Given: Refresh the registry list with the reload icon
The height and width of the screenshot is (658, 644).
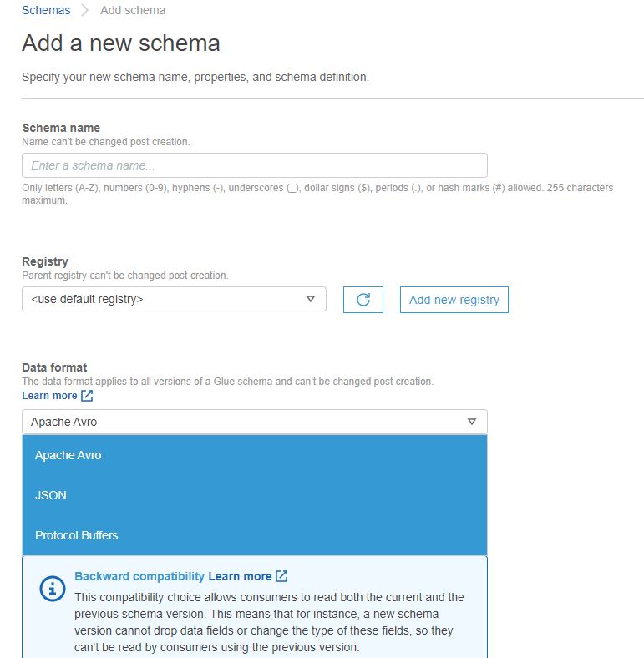Looking at the screenshot, I should (x=363, y=300).
